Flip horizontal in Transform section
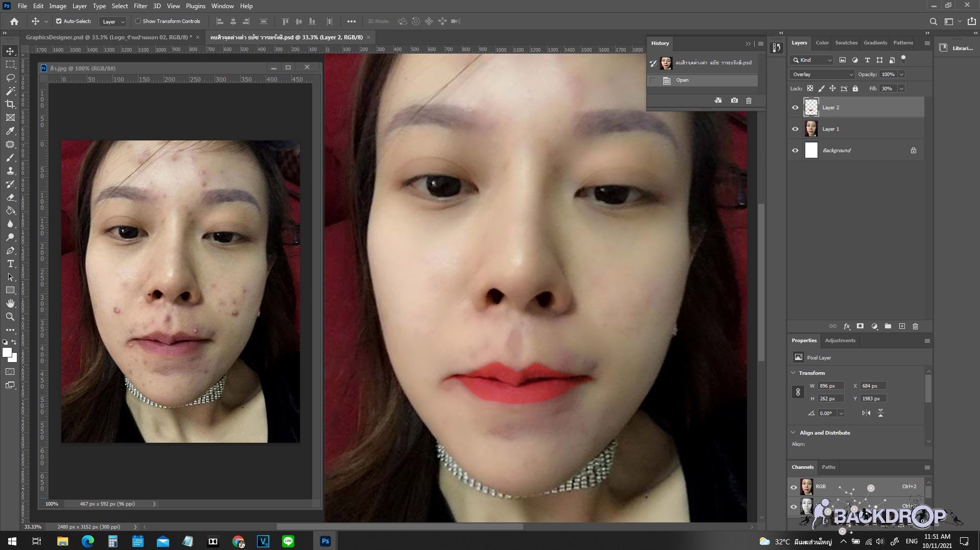The image size is (980, 550). click(866, 413)
